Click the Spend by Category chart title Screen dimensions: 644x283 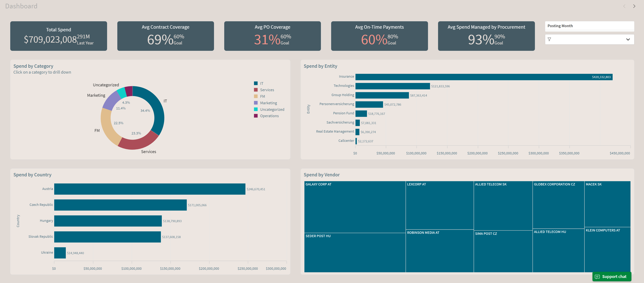tap(33, 66)
